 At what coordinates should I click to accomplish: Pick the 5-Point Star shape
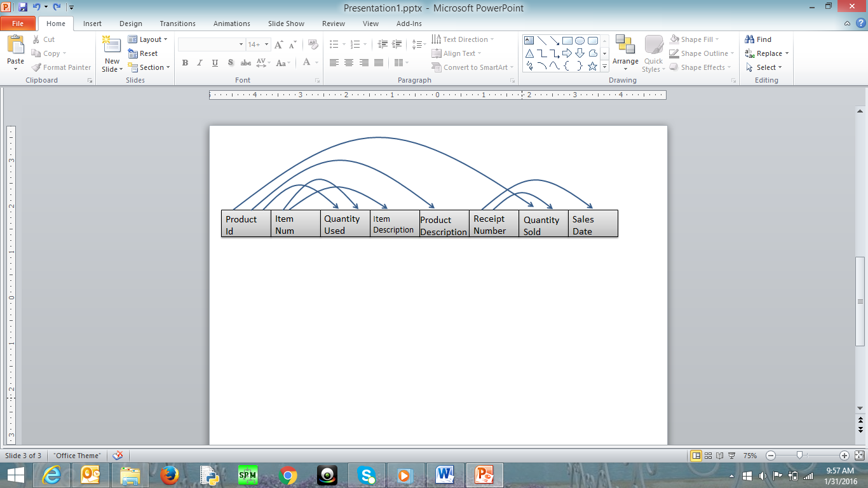pyautogui.click(x=593, y=66)
